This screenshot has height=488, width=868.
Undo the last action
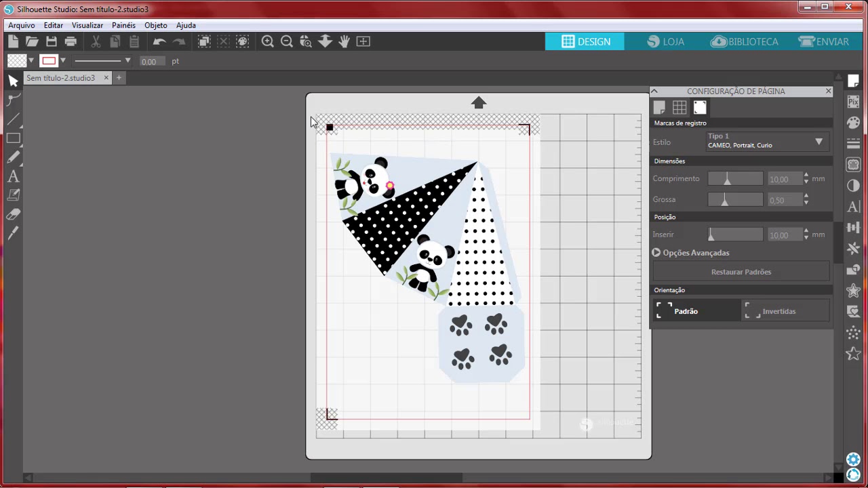point(159,41)
